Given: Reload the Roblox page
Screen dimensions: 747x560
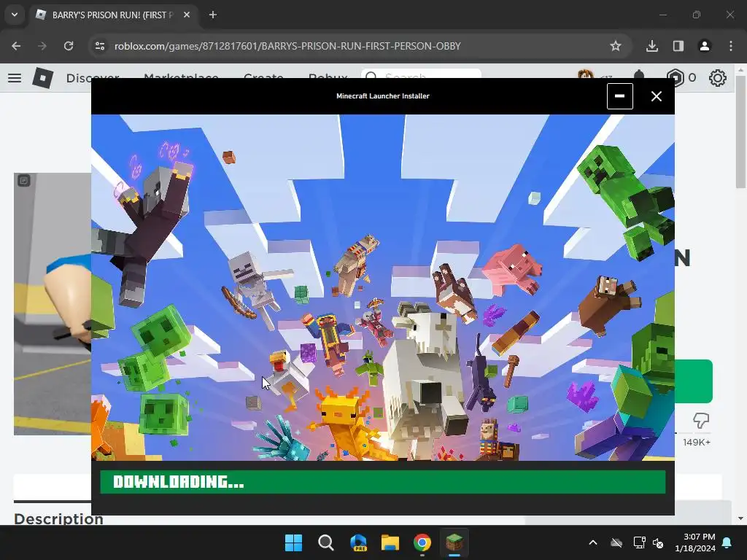Looking at the screenshot, I should tap(69, 46).
